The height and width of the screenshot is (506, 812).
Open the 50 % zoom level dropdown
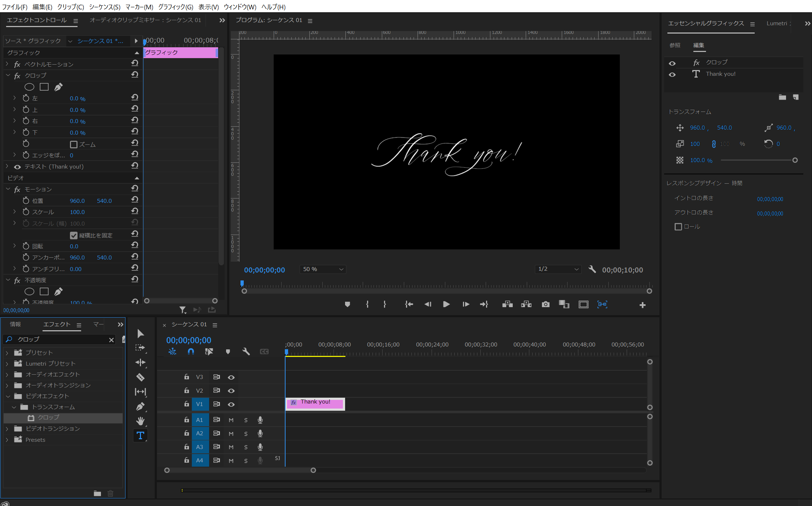click(323, 269)
